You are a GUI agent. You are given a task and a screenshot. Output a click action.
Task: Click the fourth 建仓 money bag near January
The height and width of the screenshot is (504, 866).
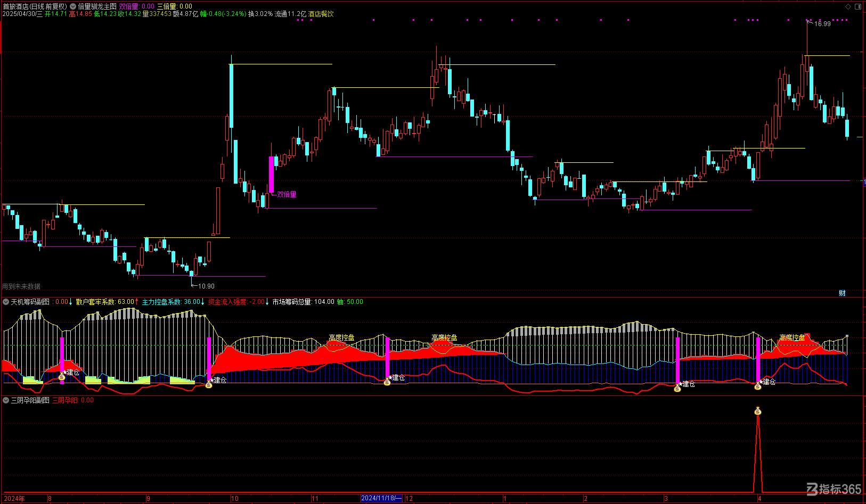tap(677, 388)
